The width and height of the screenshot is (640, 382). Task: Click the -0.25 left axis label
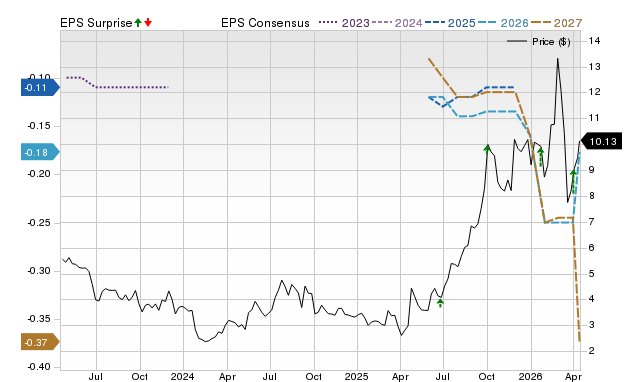click(x=39, y=223)
